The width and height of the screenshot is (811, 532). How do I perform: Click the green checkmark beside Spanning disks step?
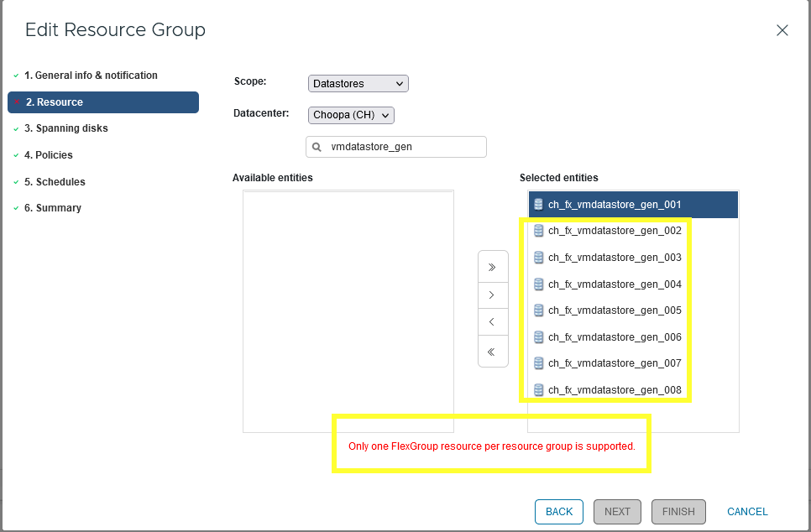tap(14, 128)
